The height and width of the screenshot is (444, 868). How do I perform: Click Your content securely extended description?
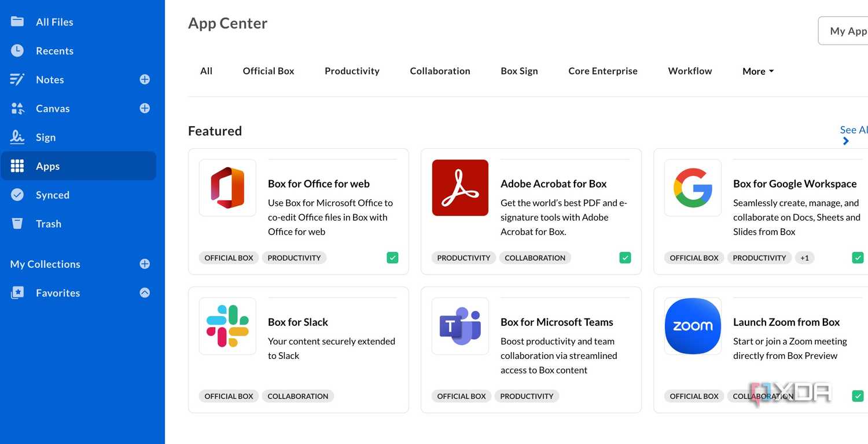[x=332, y=348]
